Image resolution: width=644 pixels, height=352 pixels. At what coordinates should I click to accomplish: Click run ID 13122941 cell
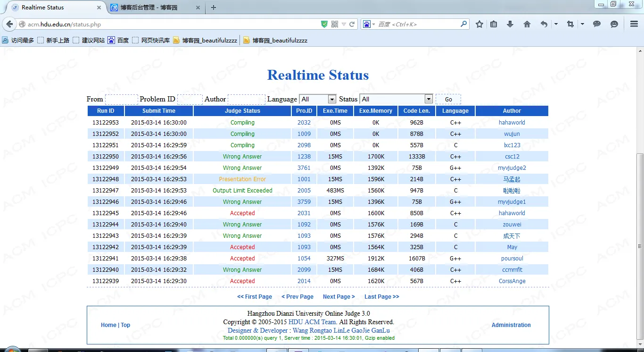[106, 259]
